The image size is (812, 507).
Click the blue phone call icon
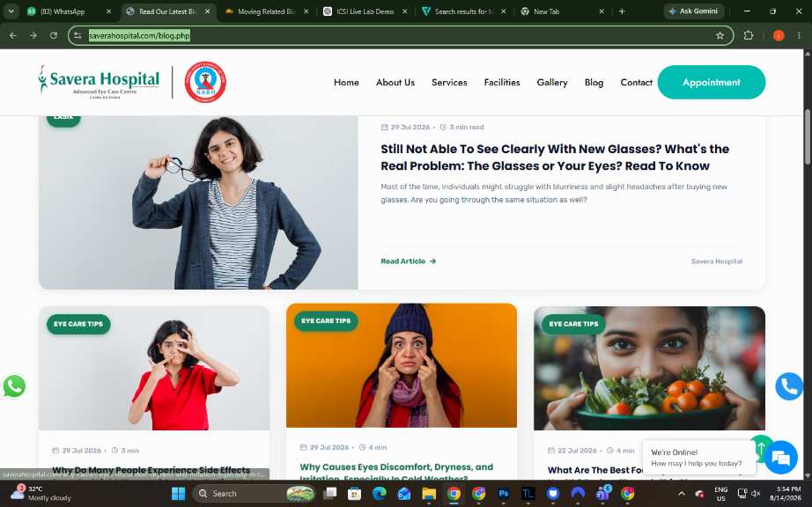(x=789, y=386)
